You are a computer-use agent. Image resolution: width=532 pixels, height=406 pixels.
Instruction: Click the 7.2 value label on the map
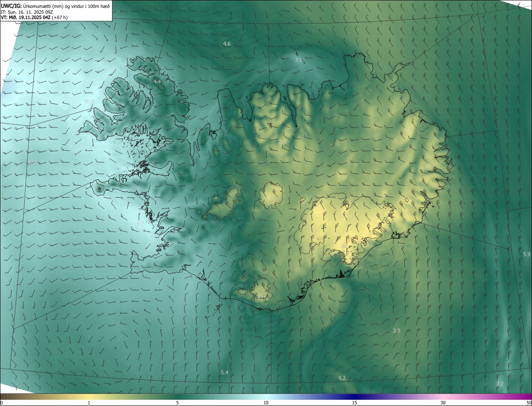click(x=500, y=384)
